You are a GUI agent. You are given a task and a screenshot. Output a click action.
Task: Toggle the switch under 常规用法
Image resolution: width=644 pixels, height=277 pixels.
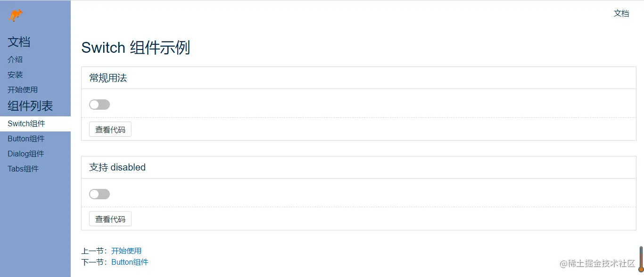tap(99, 105)
